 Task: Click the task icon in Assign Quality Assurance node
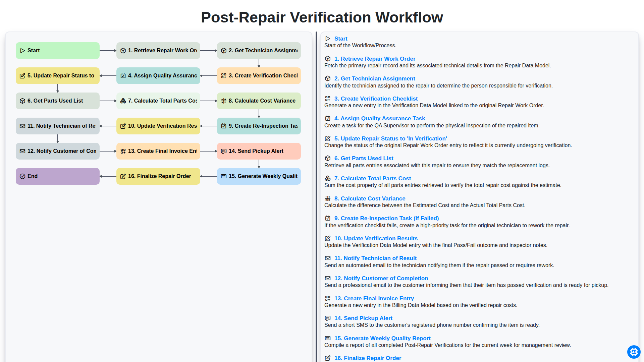[123, 76]
